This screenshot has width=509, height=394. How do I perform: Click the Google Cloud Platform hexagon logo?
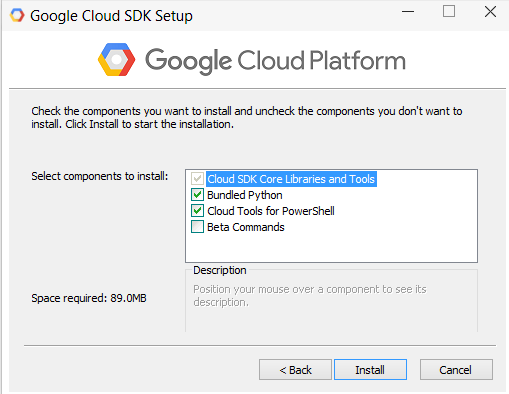[x=116, y=59]
